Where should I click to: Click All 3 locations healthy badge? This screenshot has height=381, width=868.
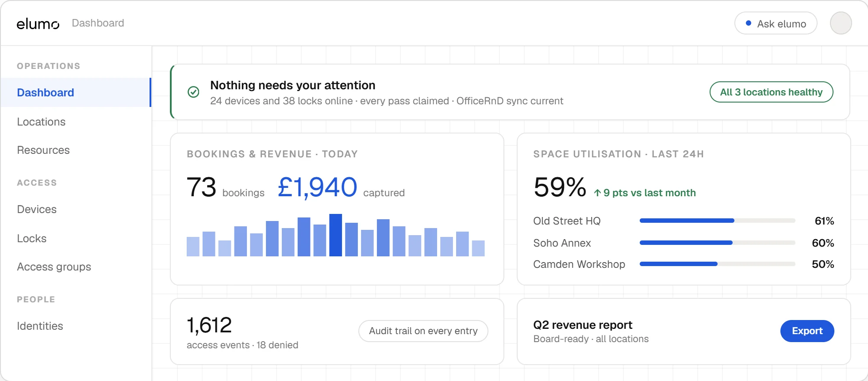click(x=771, y=92)
